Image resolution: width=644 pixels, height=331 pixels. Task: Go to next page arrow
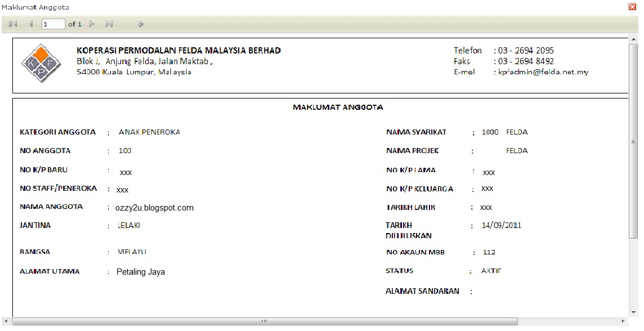pos(92,24)
